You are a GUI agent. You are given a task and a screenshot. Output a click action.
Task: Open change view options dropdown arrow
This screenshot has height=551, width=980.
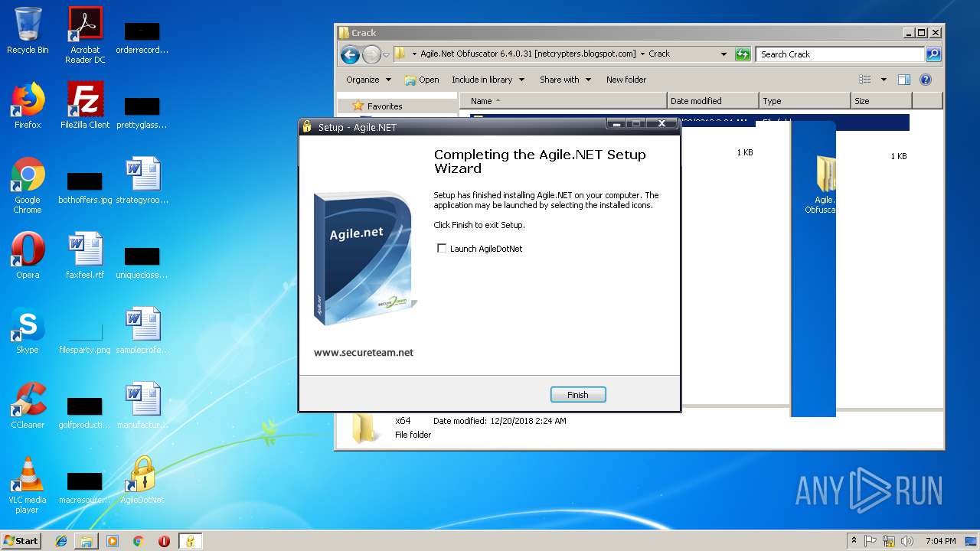click(x=884, y=80)
